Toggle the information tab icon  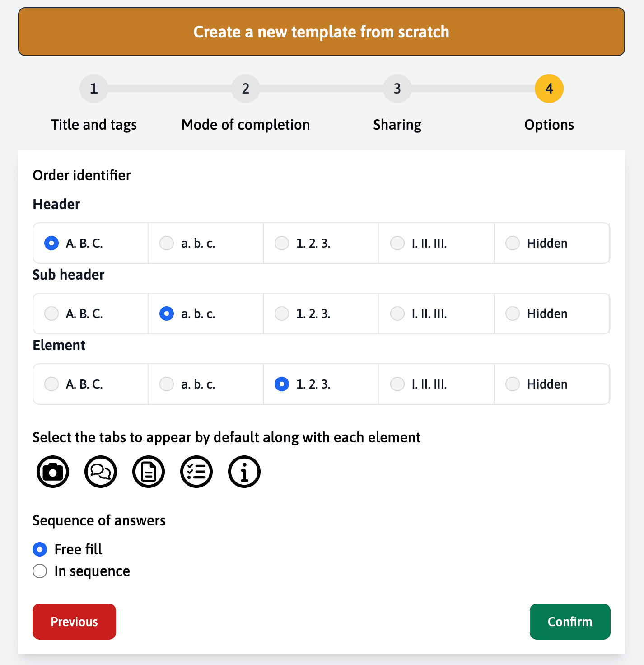click(244, 472)
